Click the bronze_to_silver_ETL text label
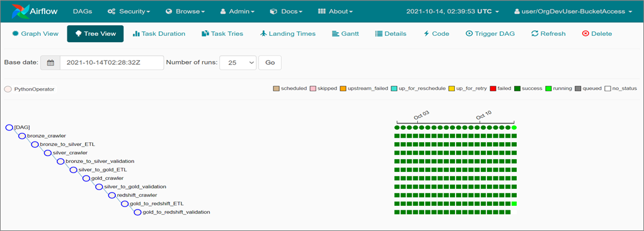The width and height of the screenshot is (644, 231). (x=67, y=144)
